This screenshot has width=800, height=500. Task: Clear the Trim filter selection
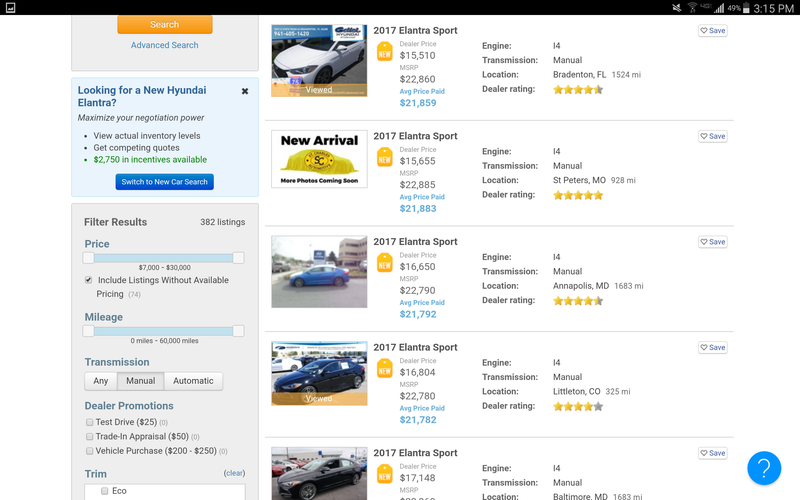point(234,473)
